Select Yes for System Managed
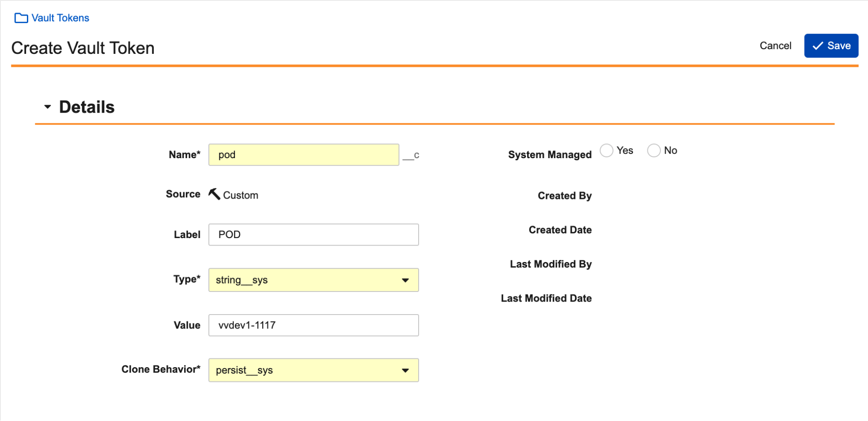 pyautogui.click(x=606, y=150)
